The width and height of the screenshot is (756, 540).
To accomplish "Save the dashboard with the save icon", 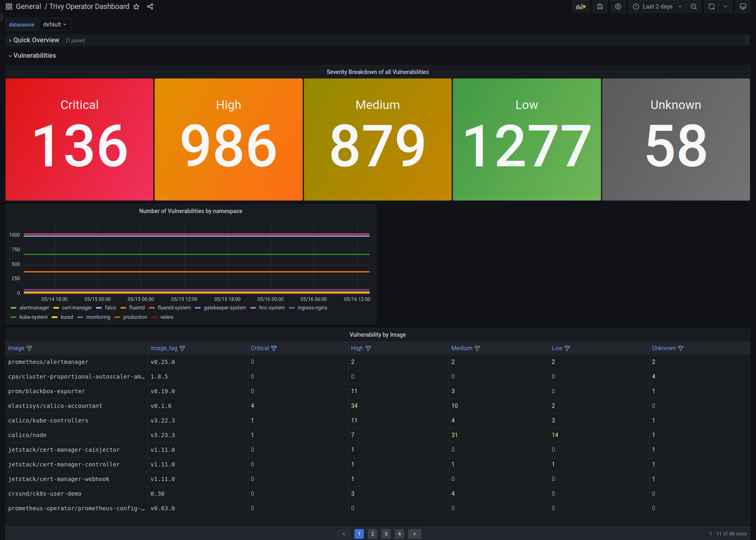I will click(600, 7).
